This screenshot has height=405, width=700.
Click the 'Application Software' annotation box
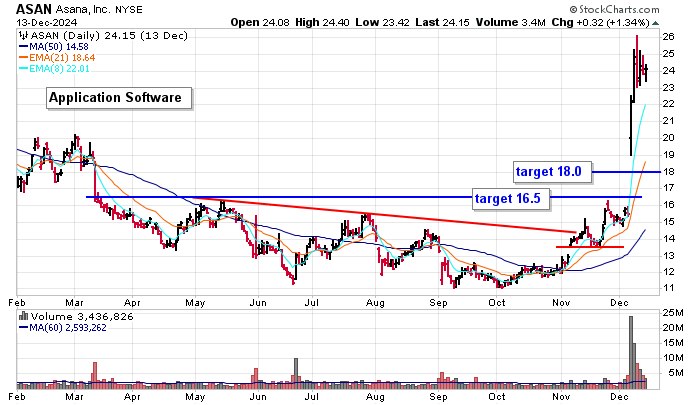(119, 98)
